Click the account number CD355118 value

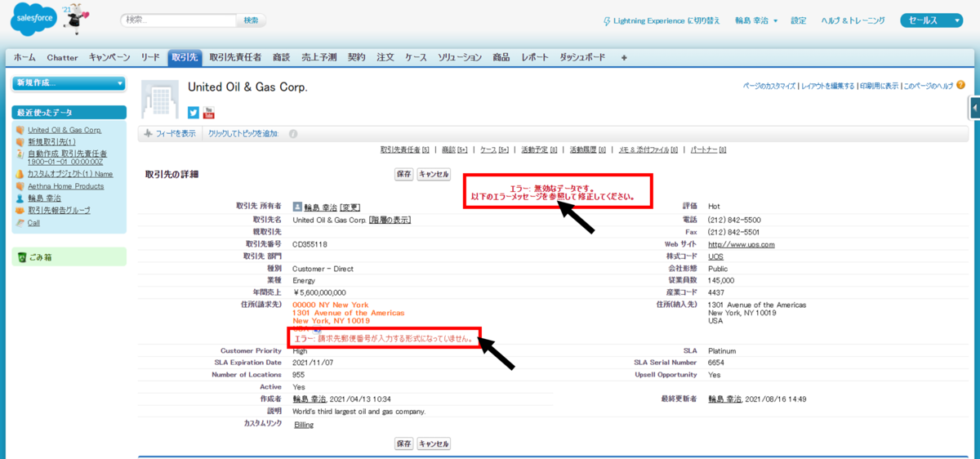[x=310, y=244]
